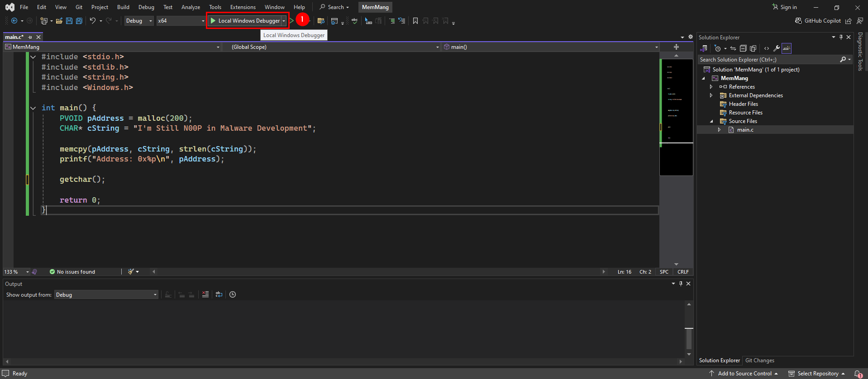
Task: Open the MemMang project navigation dropdown
Action: coord(112,47)
